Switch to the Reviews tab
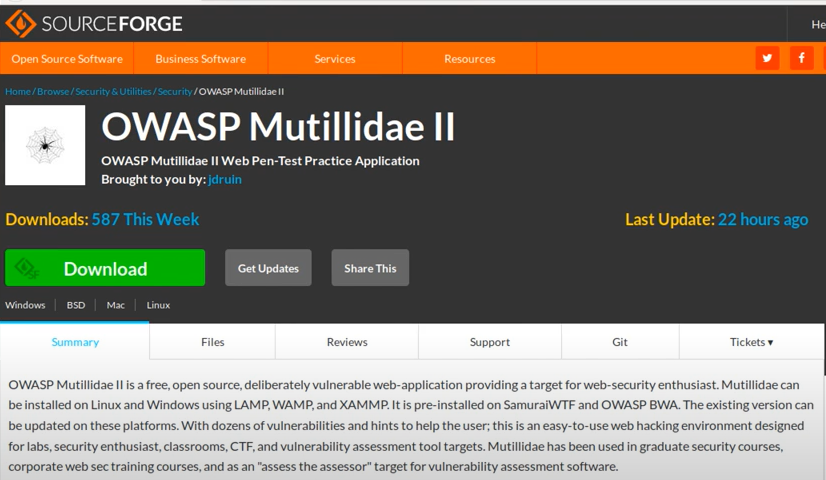Image resolution: width=826 pixels, height=480 pixels. click(347, 342)
